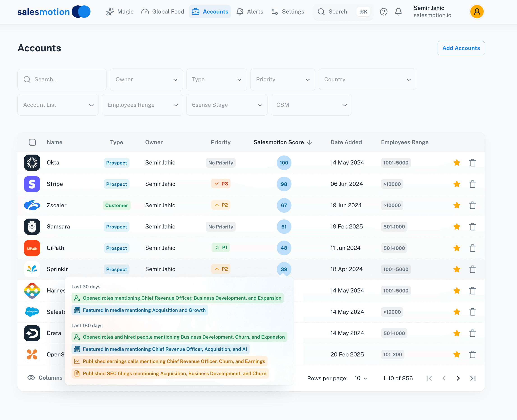Click the P3 priority badge for Stripe

pos(221,184)
